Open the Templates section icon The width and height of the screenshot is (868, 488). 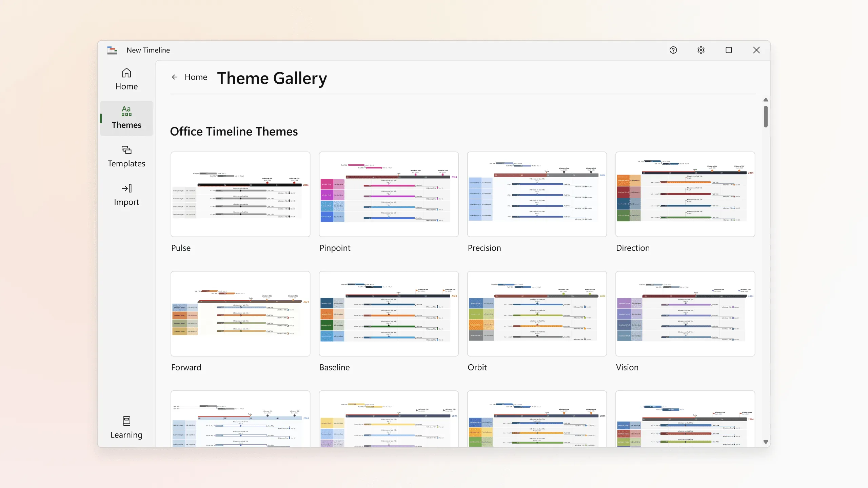point(126,150)
